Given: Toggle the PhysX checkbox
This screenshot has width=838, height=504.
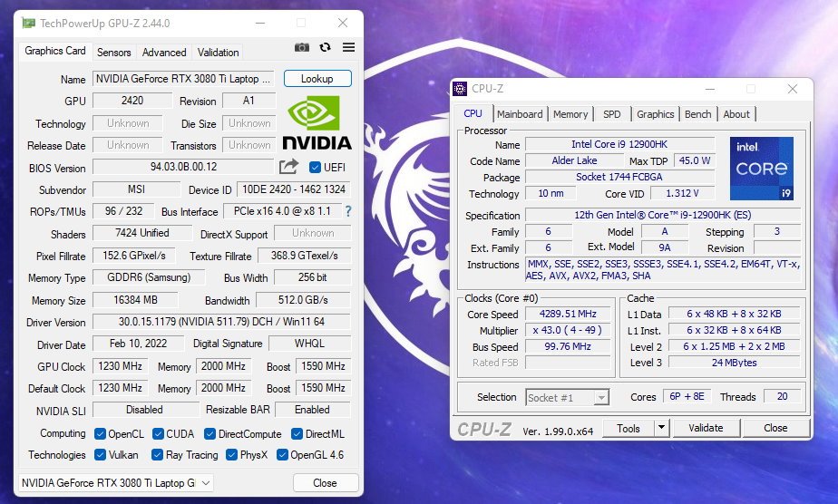Looking at the screenshot, I should click(x=231, y=454).
